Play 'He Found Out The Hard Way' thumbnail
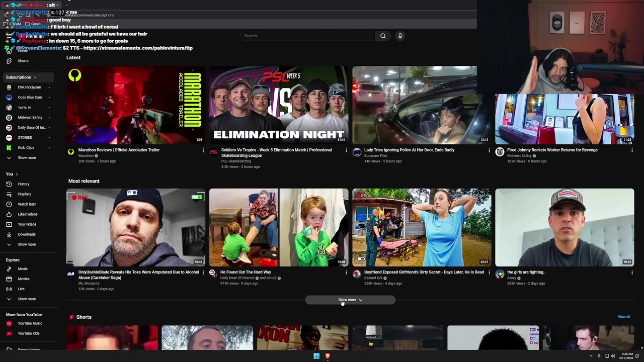The width and height of the screenshot is (644, 362). pyautogui.click(x=279, y=227)
